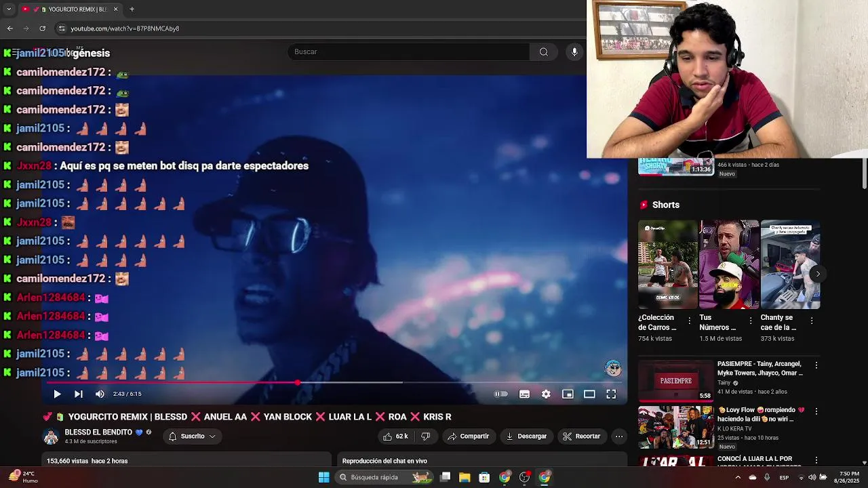Open the tab search dropdown arrow

[9, 9]
